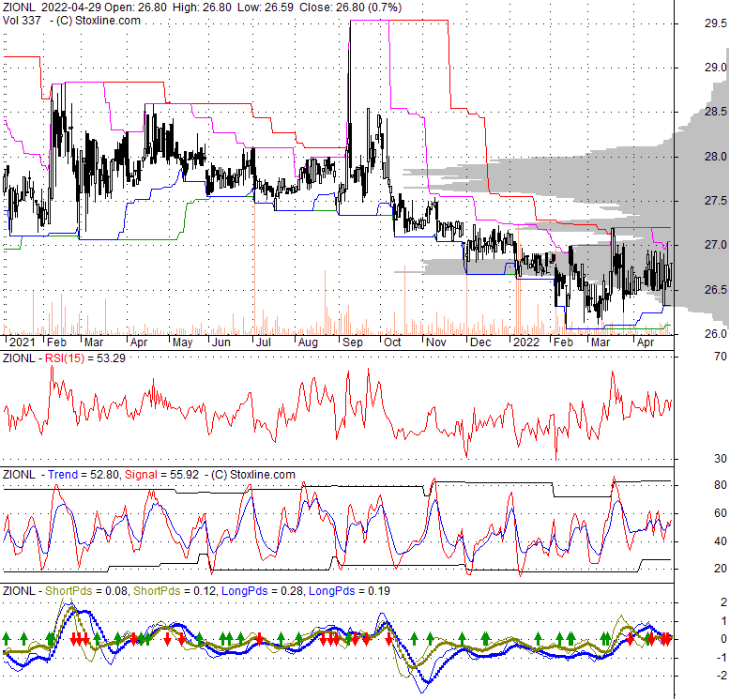Select the Feb label after 2021
The width and height of the screenshot is (730, 700).
click(x=57, y=342)
